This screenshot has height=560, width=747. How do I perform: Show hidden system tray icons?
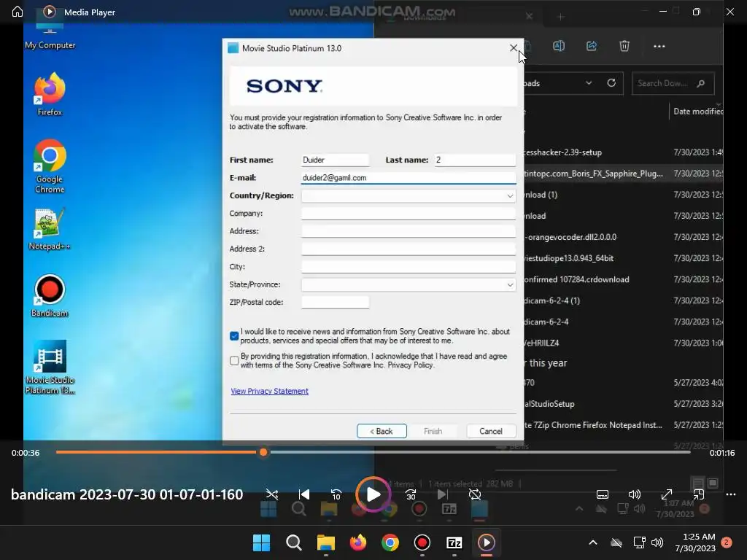(x=593, y=542)
